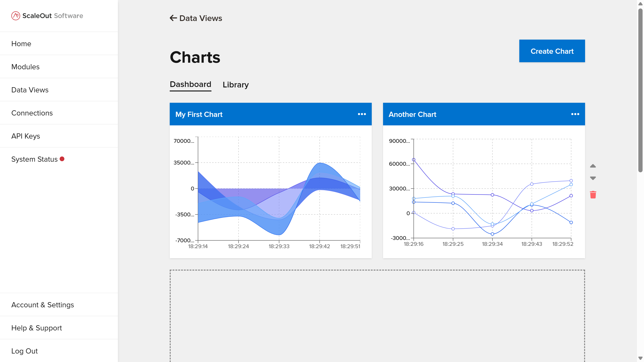The height and width of the screenshot is (362, 644).
Task: Click the 90000... y-axis label
Action: (399, 141)
